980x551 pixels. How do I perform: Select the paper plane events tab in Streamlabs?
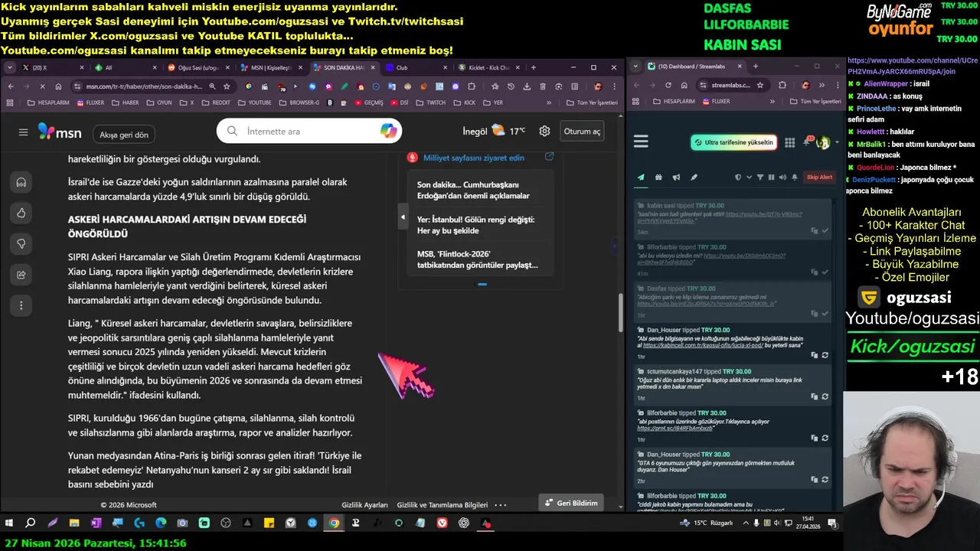[x=641, y=178]
